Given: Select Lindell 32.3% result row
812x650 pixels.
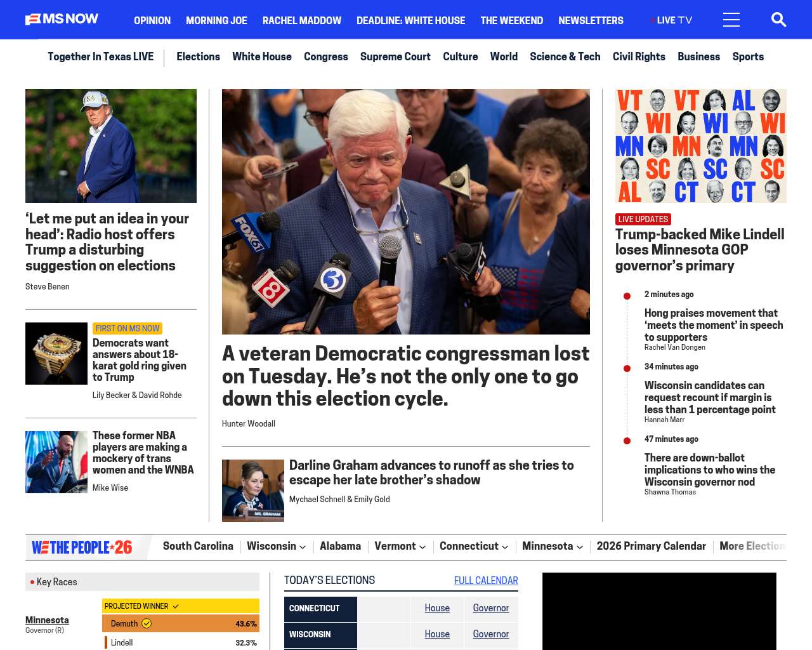Looking at the screenshot, I should (181, 642).
